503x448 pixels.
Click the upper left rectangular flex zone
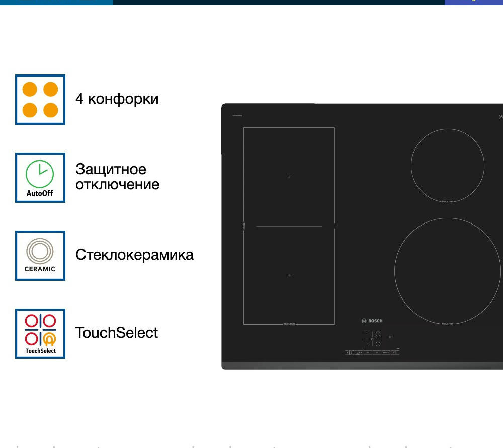coord(289,176)
